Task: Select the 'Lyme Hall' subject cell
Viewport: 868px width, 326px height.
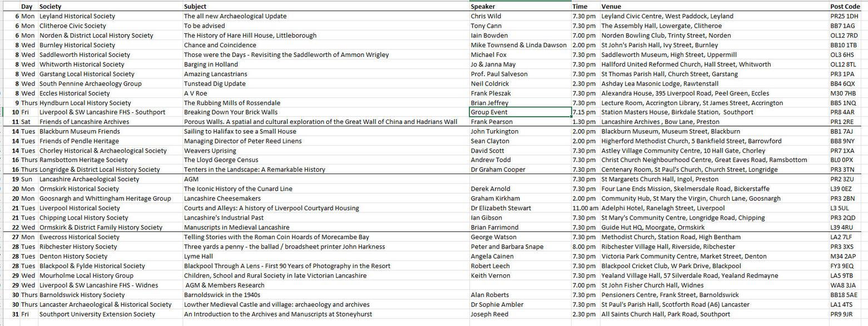Action: pos(326,256)
